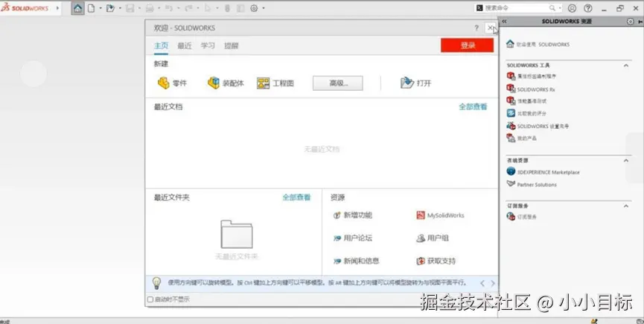Screen dimensions: 644x324
Task: Click the 高级... button
Action: coord(337,83)
